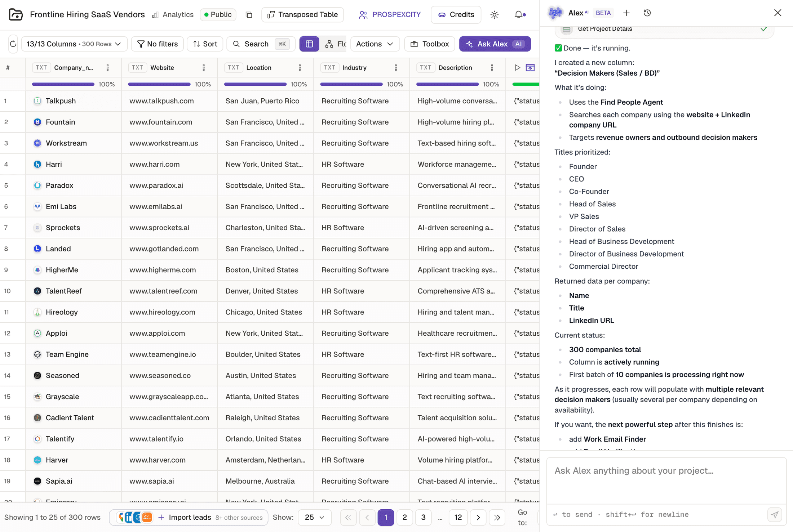
Task: Click the Fountain company logo
Action: (37, 122)
